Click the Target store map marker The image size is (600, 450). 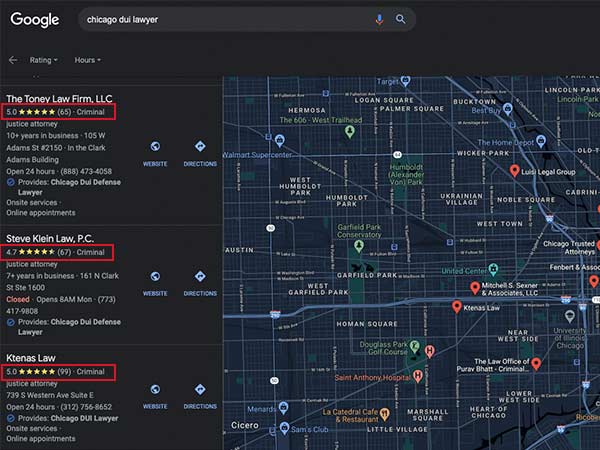[x=405, y=81]
